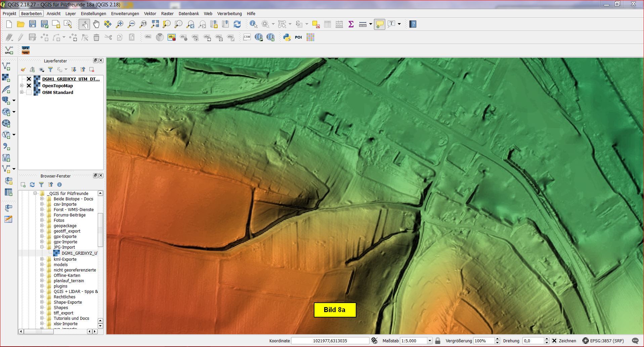
Task: Select the Pan Map hand tool
Action: pyautogui.click(x=96, y=24)
